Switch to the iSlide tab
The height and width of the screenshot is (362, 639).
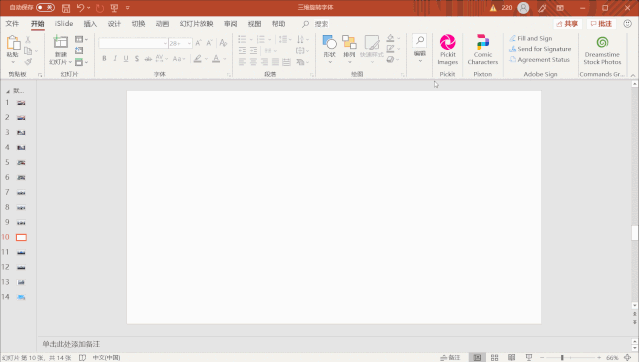pyautogui.click(x=64, y=24)
